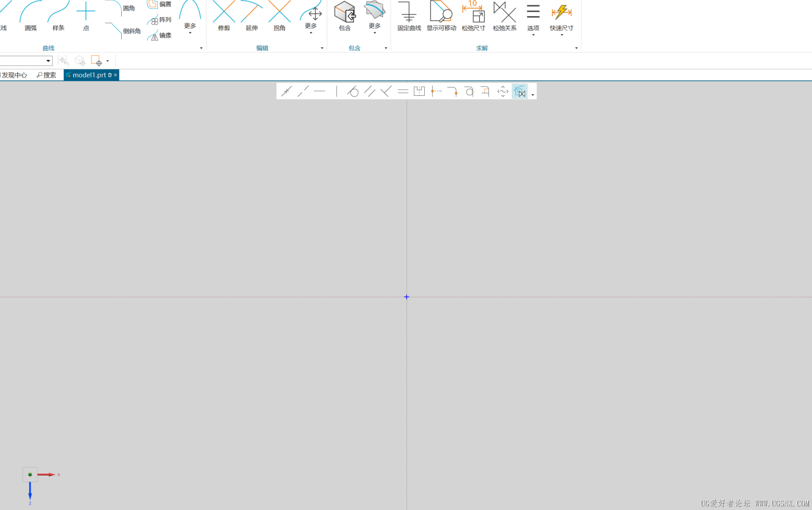This screenshot has width=812, height=510.
Task: Pick the parallel constraint icon
Action: pos(370,92)
